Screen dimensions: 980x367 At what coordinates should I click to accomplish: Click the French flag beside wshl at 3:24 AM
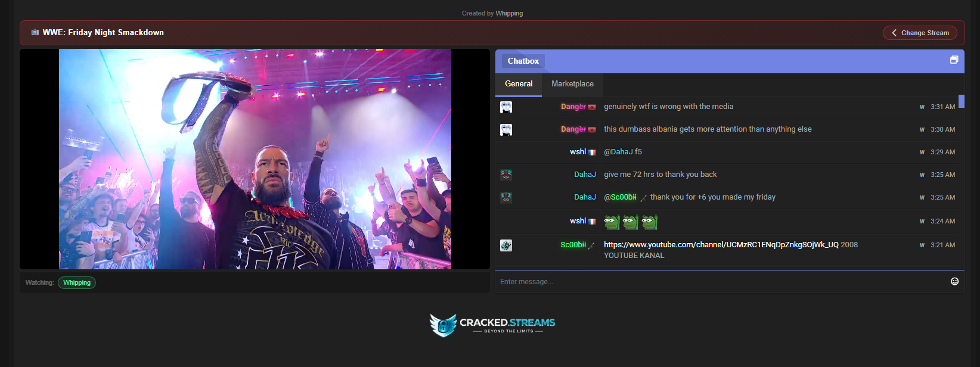(x=592, y=222)
